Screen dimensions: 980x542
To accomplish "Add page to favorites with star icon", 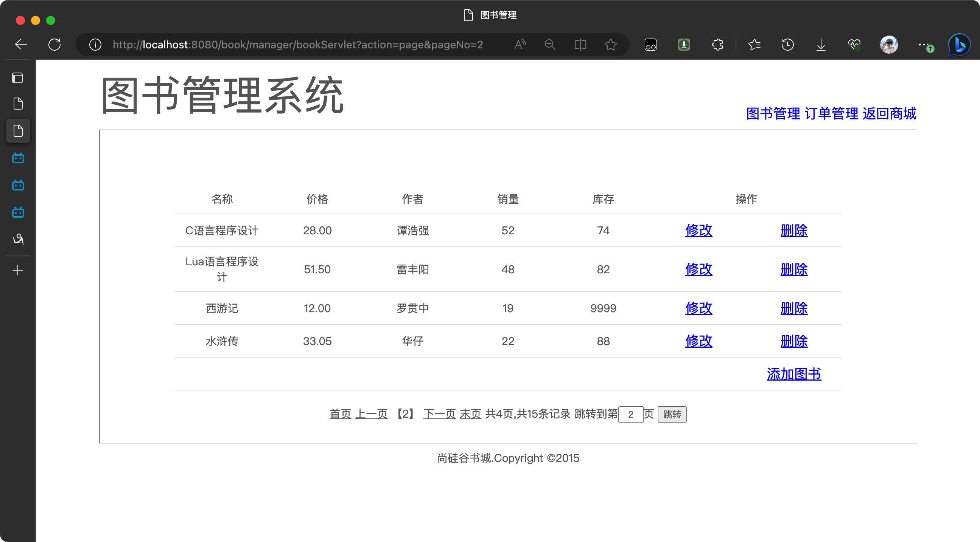I will coord(610,45).
